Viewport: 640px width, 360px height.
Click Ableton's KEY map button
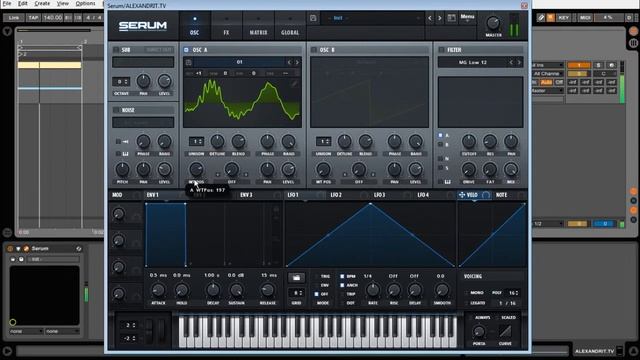[564, 18]
